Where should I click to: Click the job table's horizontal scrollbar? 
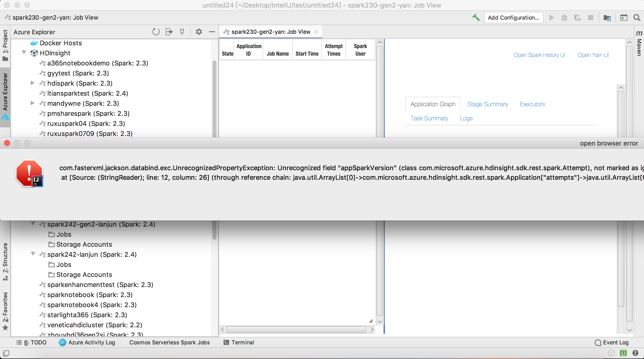[296, 329]
